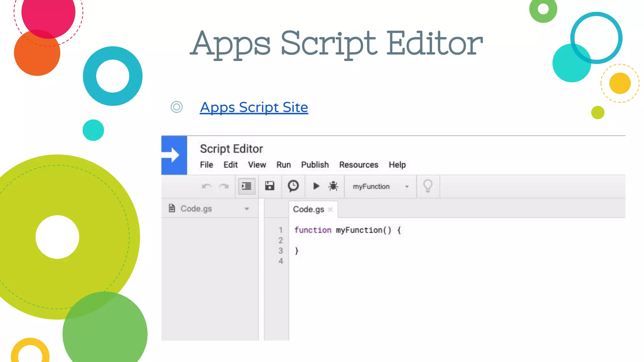Open the myFunction selector dropdown
The height and width of the screenshot is (362, 644).
380,187
